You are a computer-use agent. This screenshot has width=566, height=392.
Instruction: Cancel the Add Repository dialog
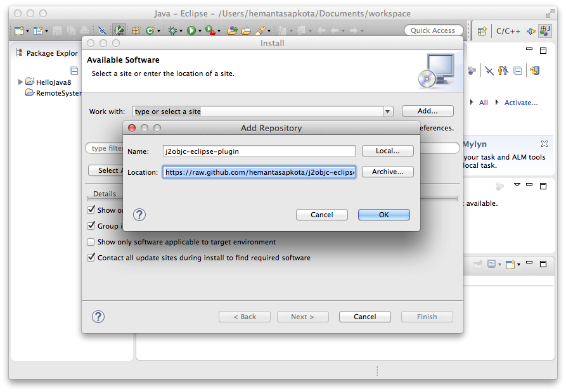click(321, 215)
